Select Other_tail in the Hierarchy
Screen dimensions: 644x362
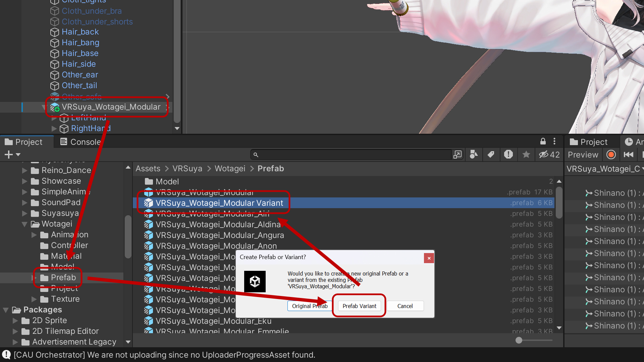[x=79, y=85]
